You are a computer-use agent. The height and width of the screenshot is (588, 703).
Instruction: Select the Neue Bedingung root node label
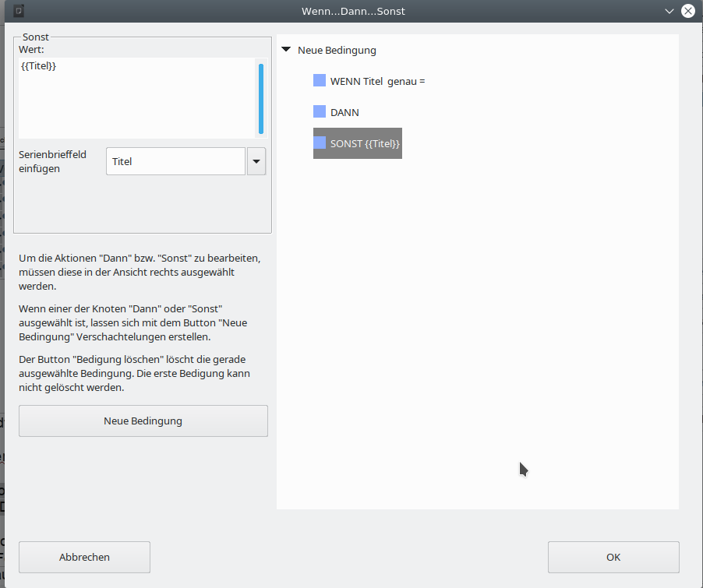(337, 51)
